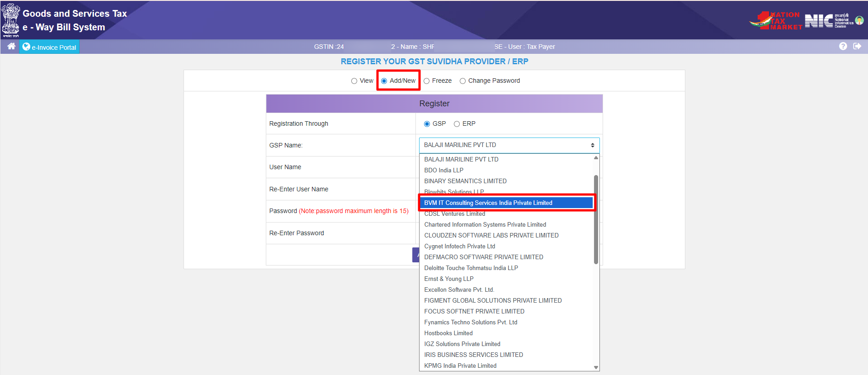
Task: Select Ernst & Young LLP entry
Action: click(448, 279)
